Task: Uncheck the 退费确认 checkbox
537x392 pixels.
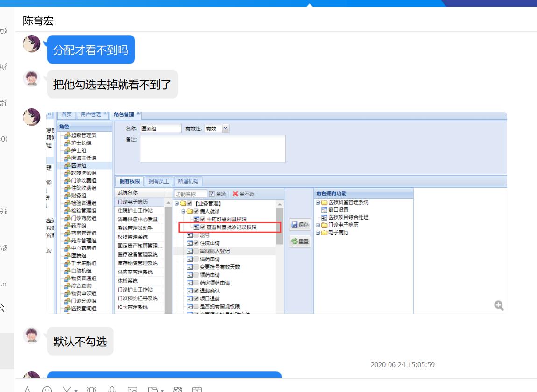Action: click(196, 291)
